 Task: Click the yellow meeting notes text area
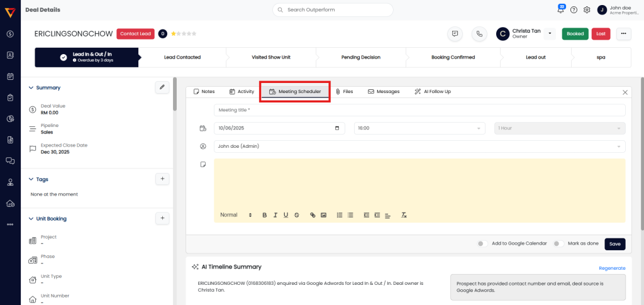point(419,184)
